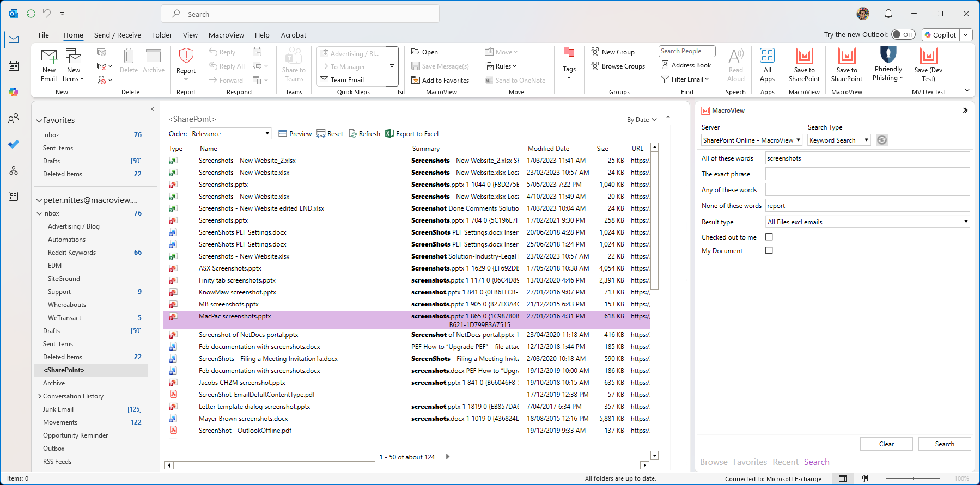Click the notifications bell icon

click(x=888, y=14)
